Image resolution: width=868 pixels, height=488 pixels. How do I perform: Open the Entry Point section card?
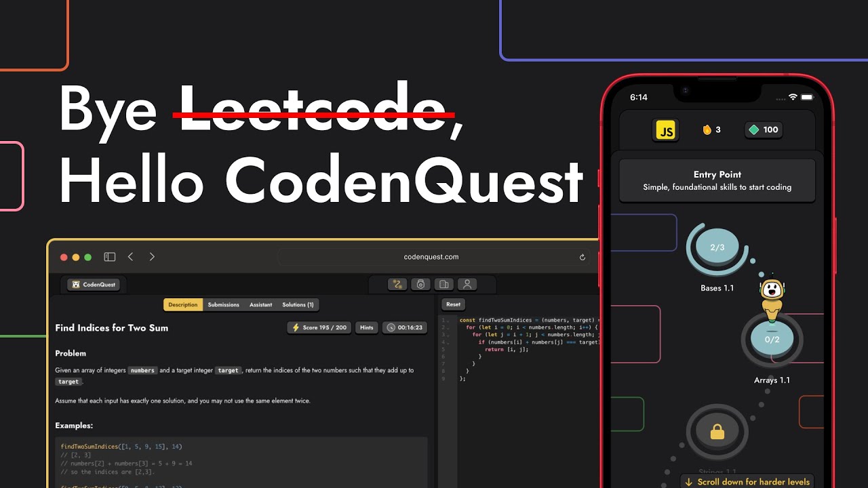[x=717, y=180]
